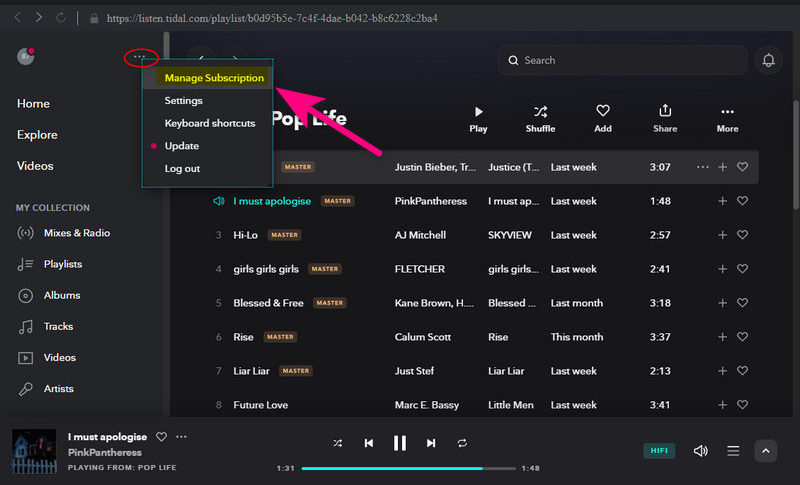Select Manage Subscription from the menu
The height and width of the screenshot is (485, 800).
(214, 78)
